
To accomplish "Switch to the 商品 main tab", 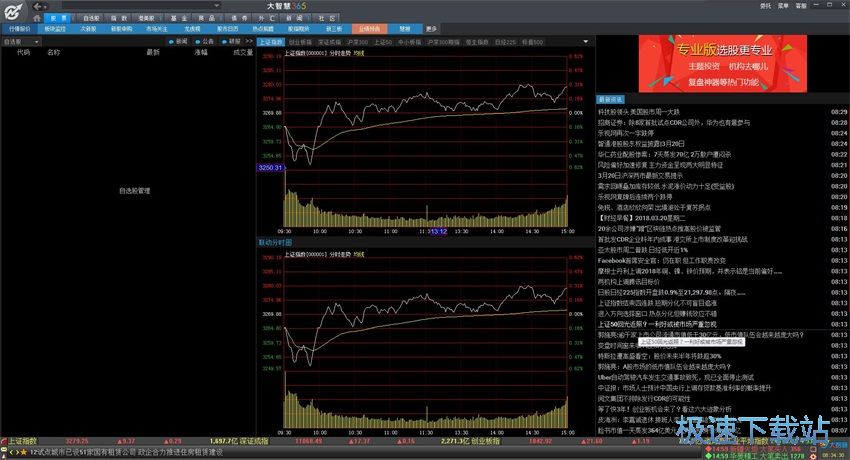I will point(207,18).
